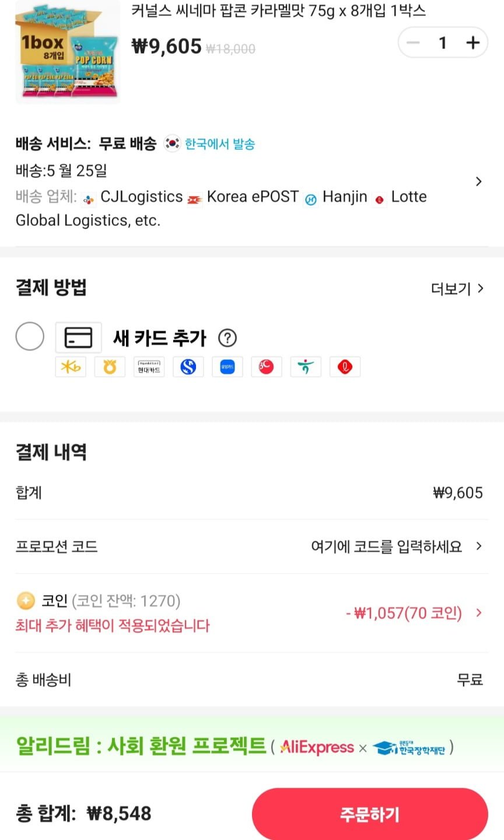Open 알리드림 사회 환원 프로젝트 banner
The image size is (504, 840).
[x=252, y=746]
